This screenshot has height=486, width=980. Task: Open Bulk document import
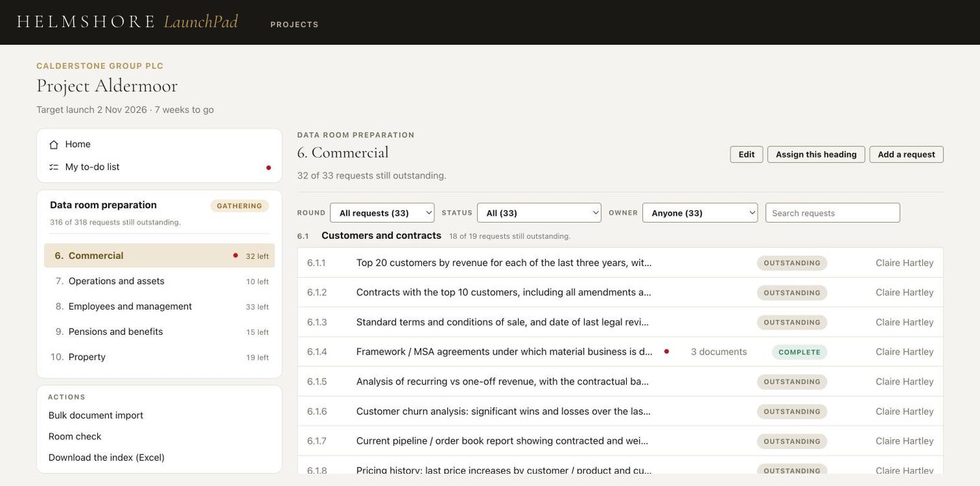(x=96, y=415)
